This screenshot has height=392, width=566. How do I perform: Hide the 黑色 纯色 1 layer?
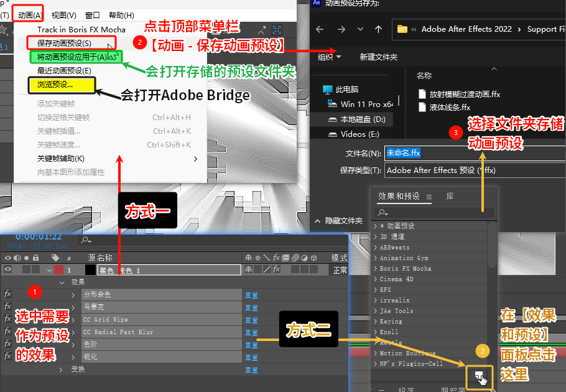[x=7, y=269]
